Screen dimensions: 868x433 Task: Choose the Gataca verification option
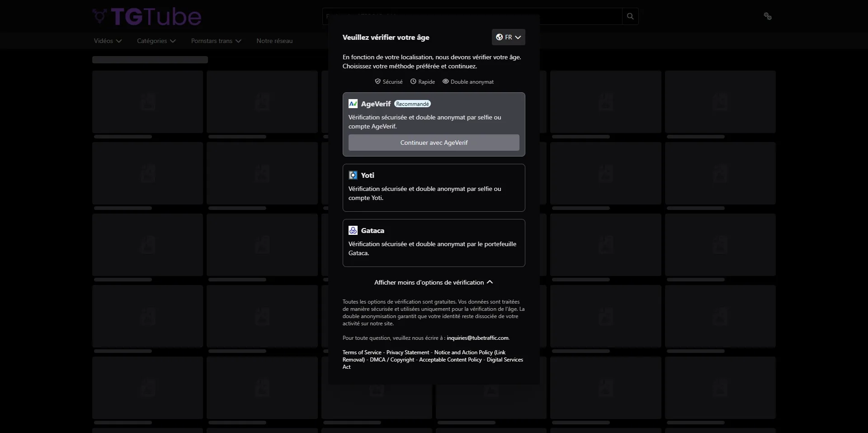(x=434, y=243)
